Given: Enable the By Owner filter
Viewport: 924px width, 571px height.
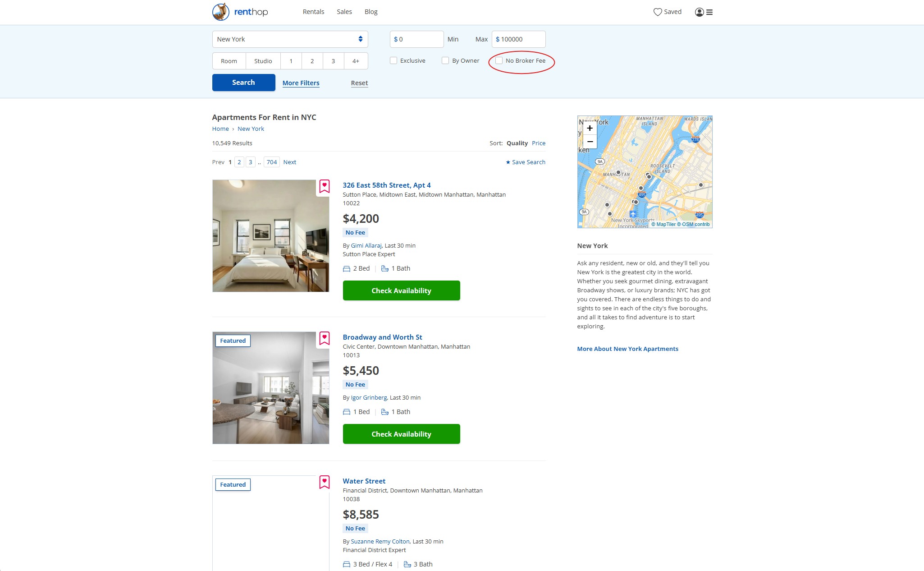Looking at the screenshot, I should coord(445,60).
